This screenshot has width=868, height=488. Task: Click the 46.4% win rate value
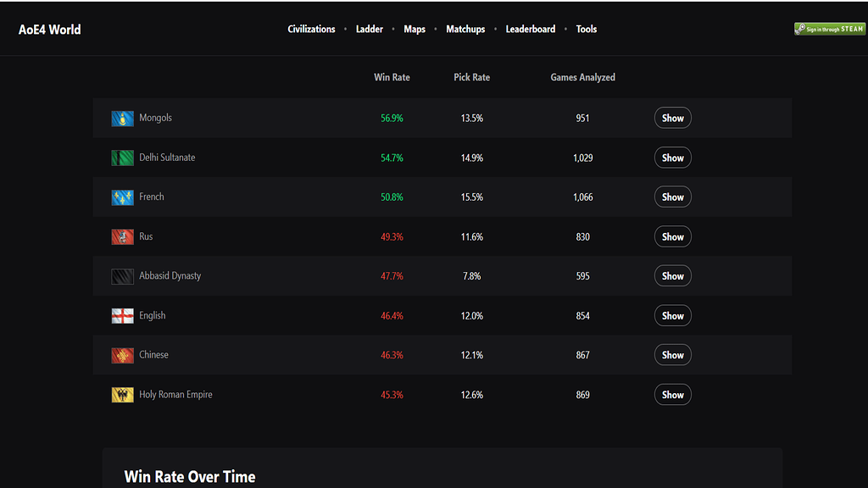392,317
